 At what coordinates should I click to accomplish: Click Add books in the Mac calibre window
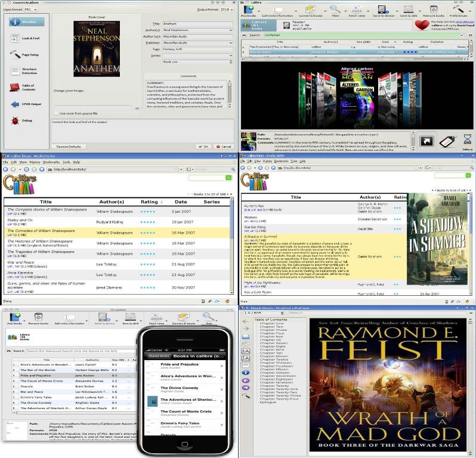pos(14,318)
